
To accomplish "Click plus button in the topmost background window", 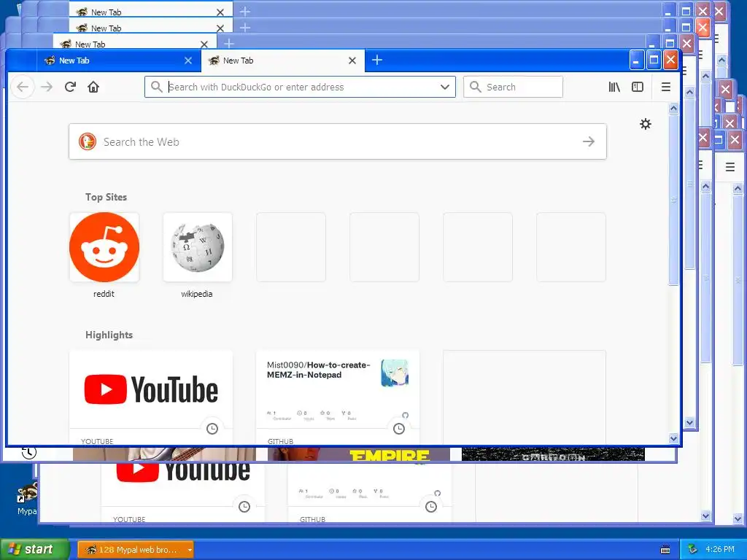I will pyautogui.click(x=245, y=12).
